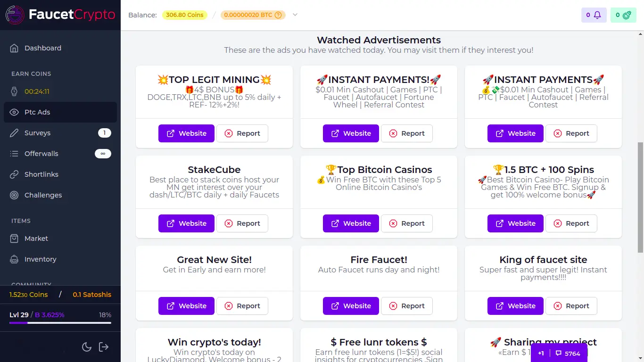Open Market via the storefront icon
The height and width of the screenshot is (362, 644).
point(14,238)
